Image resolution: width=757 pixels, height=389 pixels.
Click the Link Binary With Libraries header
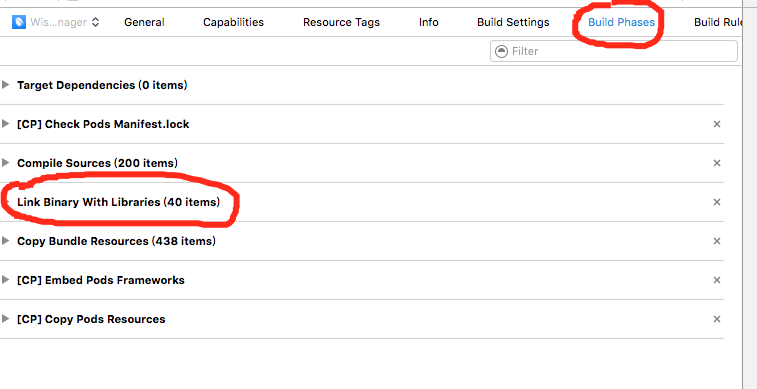[x=118, y=202]
